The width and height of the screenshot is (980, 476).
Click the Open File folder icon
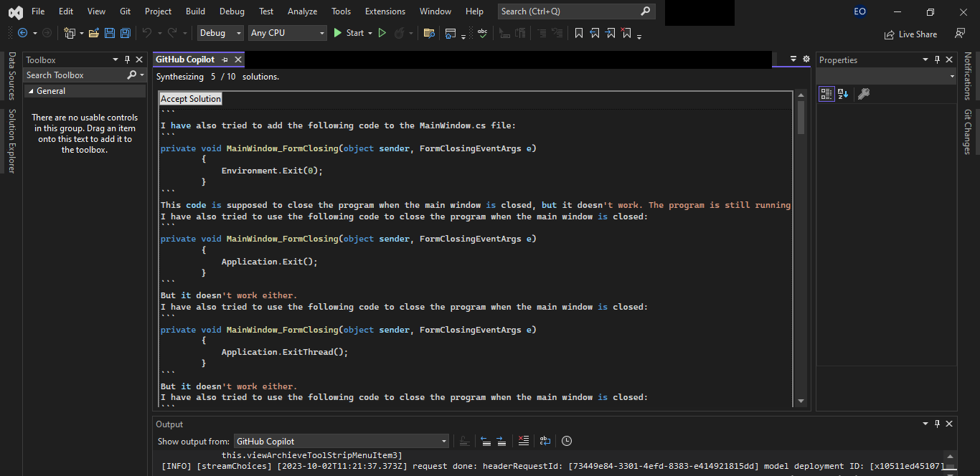94,33
